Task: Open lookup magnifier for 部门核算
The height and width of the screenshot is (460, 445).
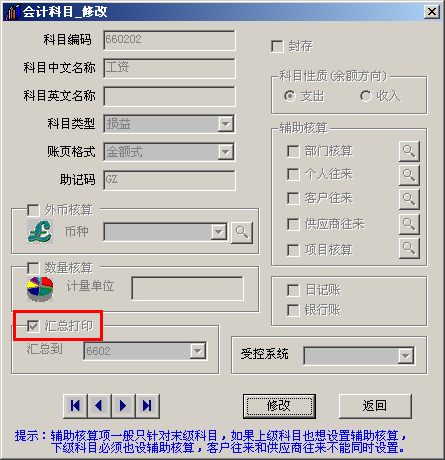Action: (409, 151)
